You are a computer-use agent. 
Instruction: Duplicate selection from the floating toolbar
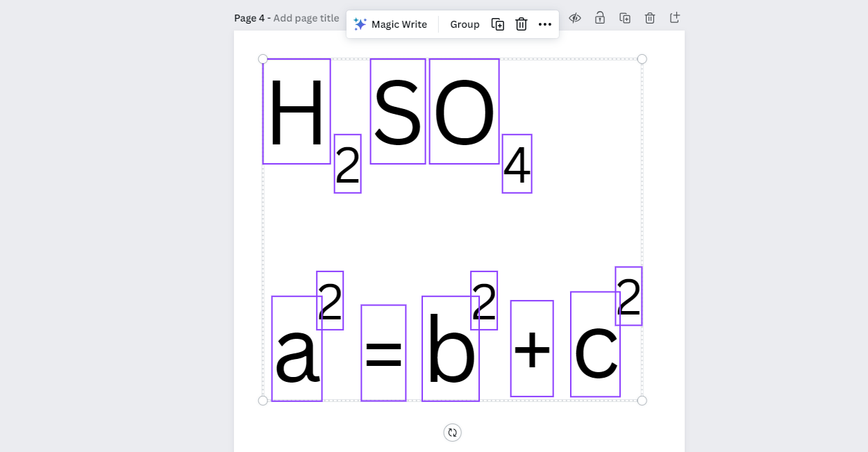click(498, 24)
